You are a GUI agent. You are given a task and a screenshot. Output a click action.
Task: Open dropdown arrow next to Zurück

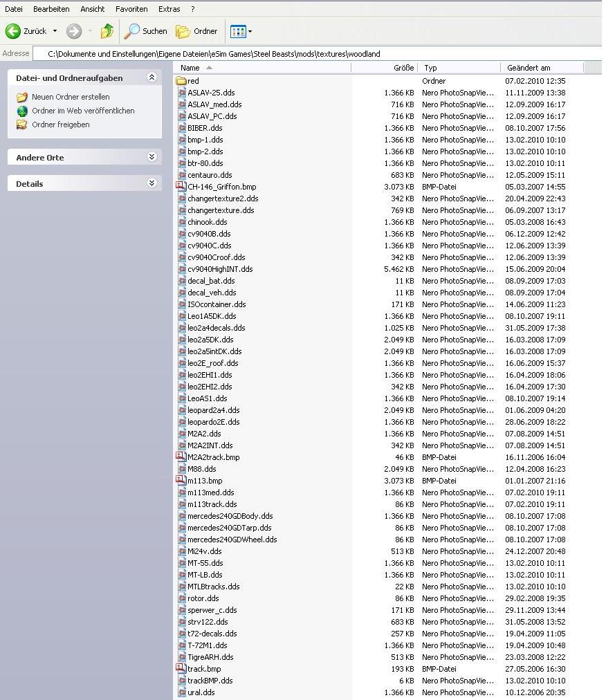click(x=55, y=31)
